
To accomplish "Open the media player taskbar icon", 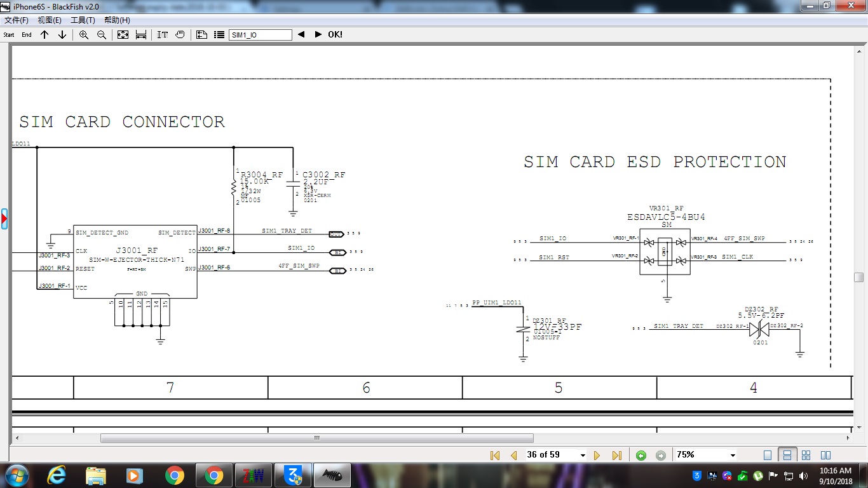I will point(134,475).
